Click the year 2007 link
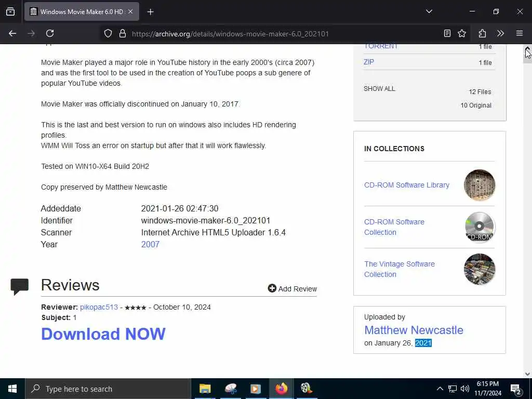532x399 pixels. tap(150, 244)
